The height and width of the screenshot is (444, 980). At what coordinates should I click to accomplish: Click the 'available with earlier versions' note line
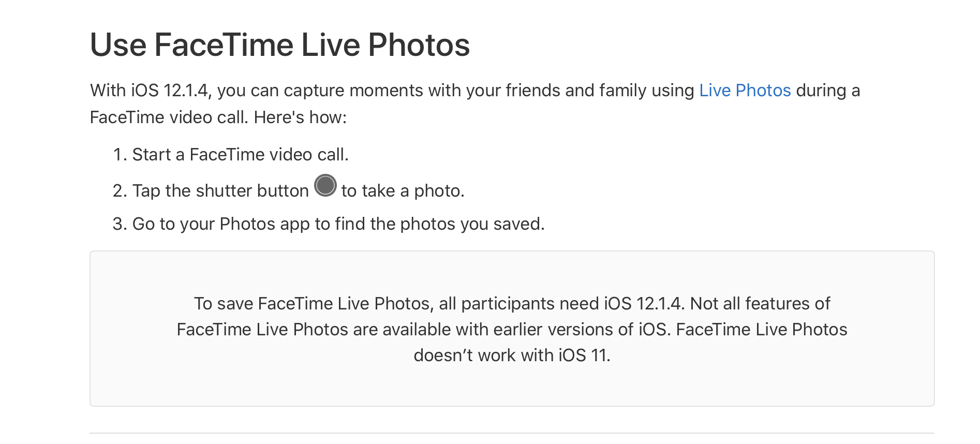tap(512, 329)
